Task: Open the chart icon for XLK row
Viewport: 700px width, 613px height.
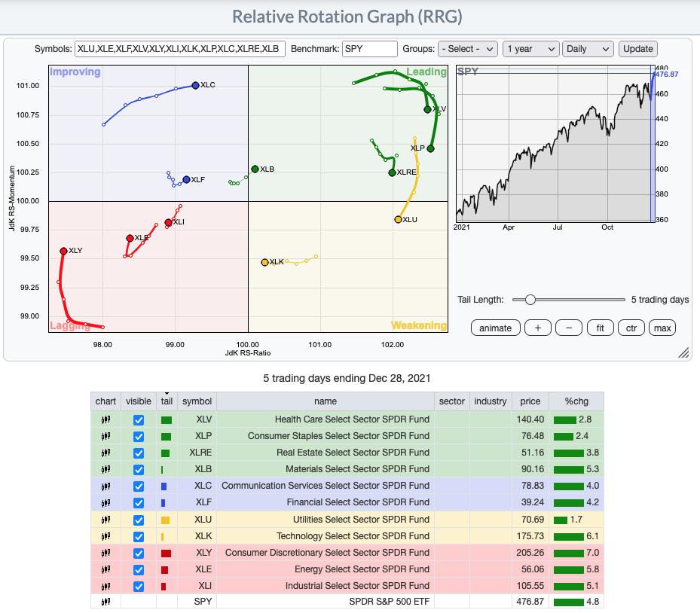Action: pos(105,536)
